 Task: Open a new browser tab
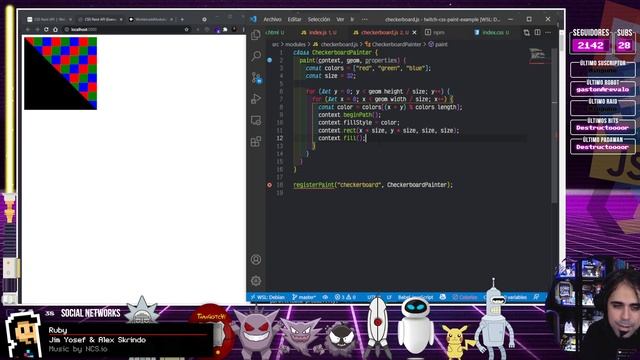click(182, 19)
